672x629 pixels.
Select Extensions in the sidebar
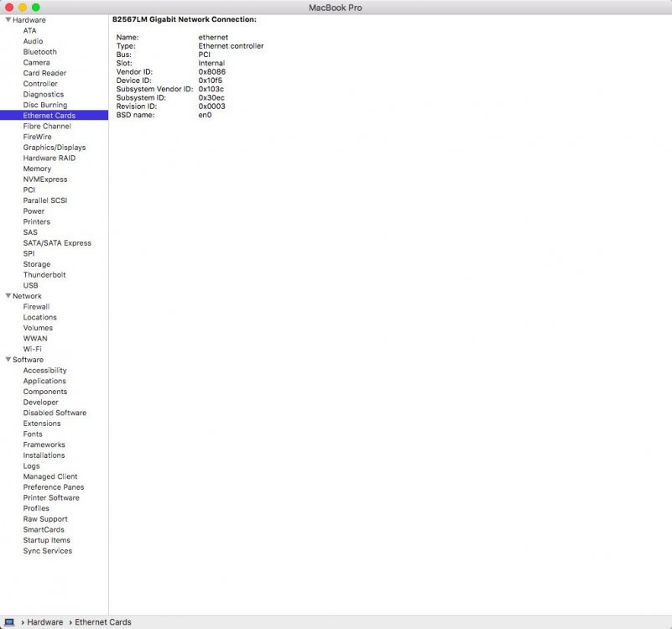pyautogui.click(x=42, y=424)
